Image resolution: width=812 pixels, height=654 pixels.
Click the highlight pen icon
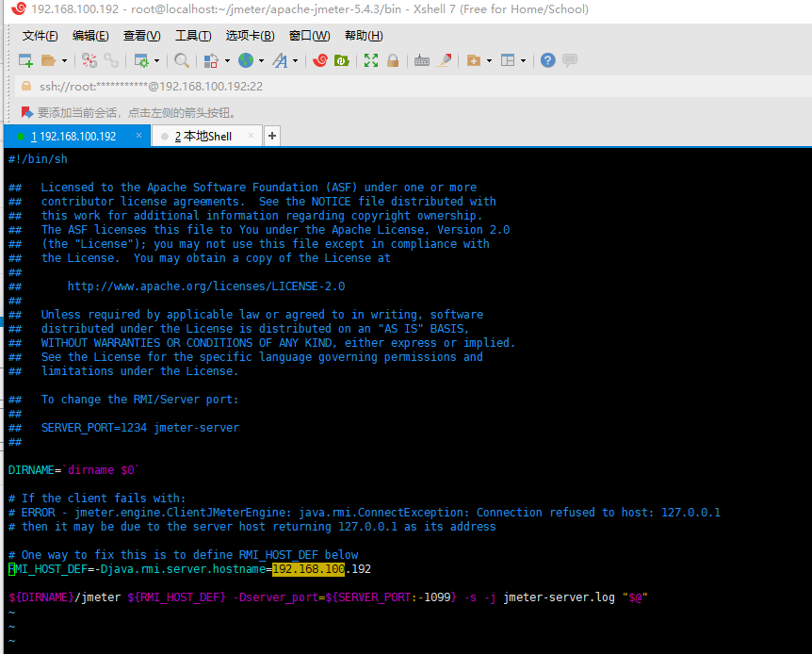tap(445, 60)
